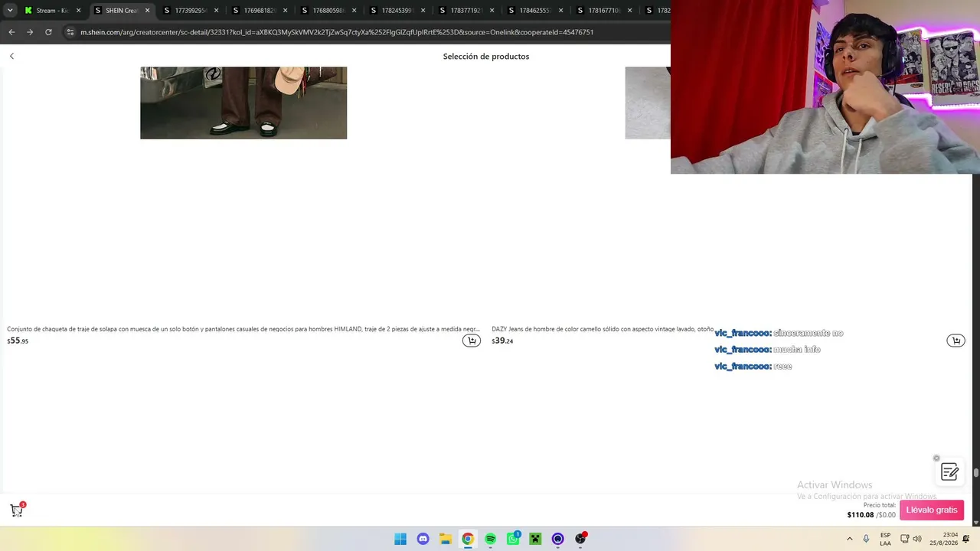
Task: Reload the SHEIN page
Action: point(48,32)
